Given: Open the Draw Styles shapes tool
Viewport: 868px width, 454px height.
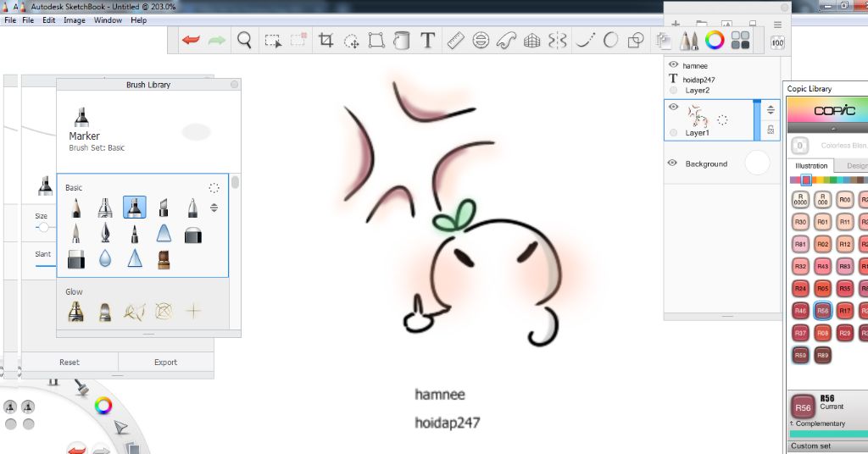Looking at the screenshot, I should tap(636, 41).
